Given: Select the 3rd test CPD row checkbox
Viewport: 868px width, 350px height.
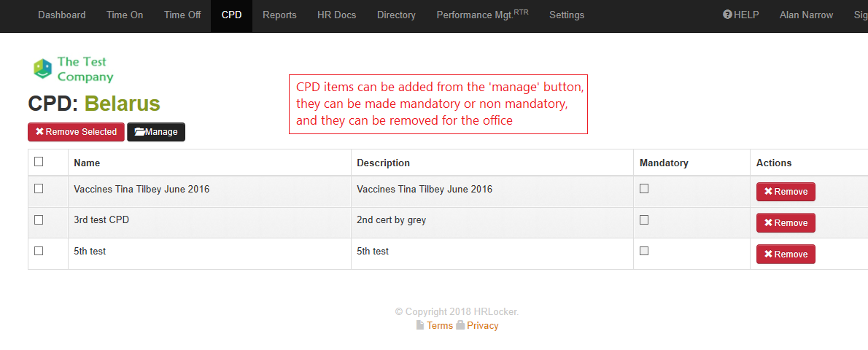Looking at the screenshot, I should coord(39,219).
